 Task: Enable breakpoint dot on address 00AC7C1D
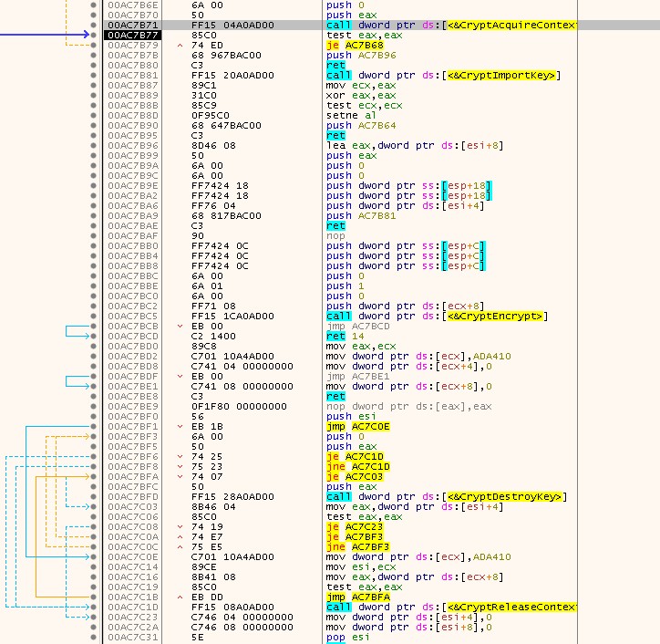pos(95,607)
